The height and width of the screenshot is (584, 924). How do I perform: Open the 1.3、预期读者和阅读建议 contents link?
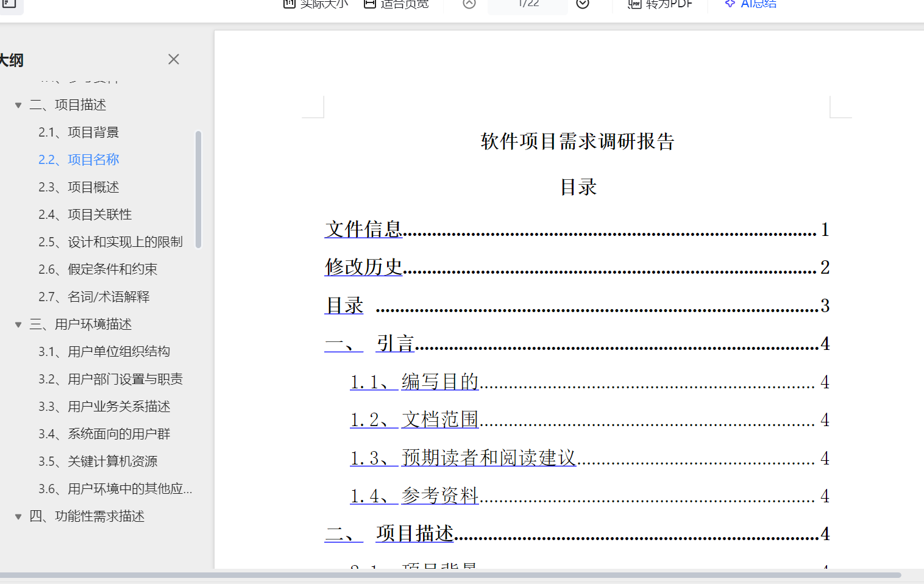[463, 458]
